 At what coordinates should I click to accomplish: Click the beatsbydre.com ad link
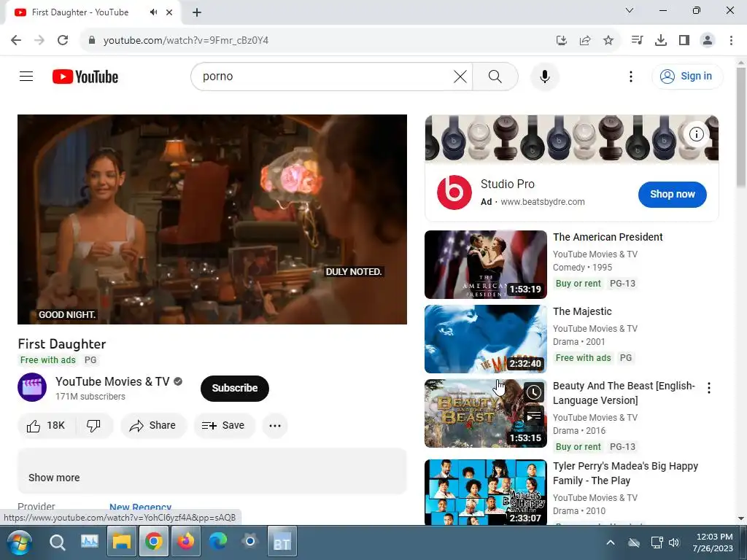pos(543,202)
